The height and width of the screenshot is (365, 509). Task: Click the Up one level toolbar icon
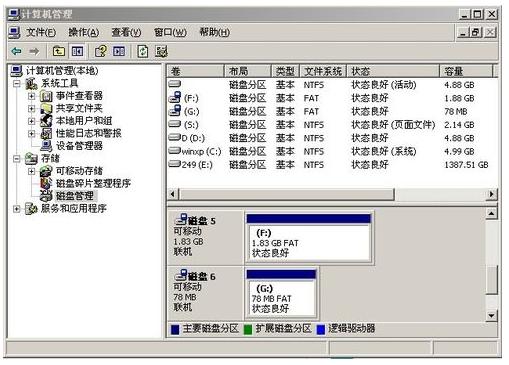tap(59, 52)
